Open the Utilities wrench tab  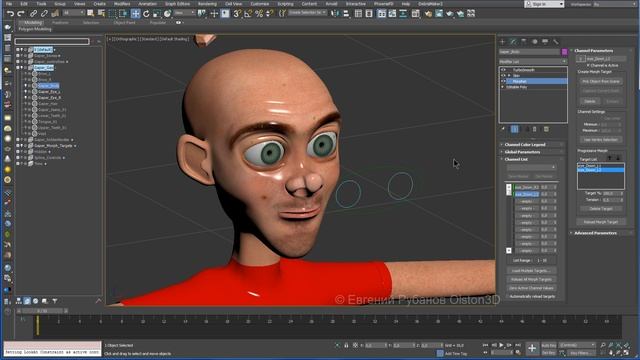pos(556,42)
